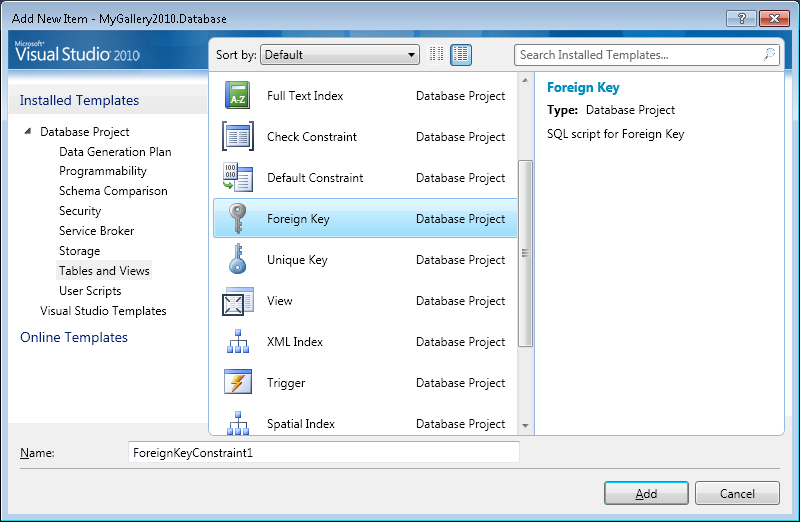800x522 pixels.
Task: Select the Full Text Index text label
Action: pyautogui.click(x=305, y=96)
